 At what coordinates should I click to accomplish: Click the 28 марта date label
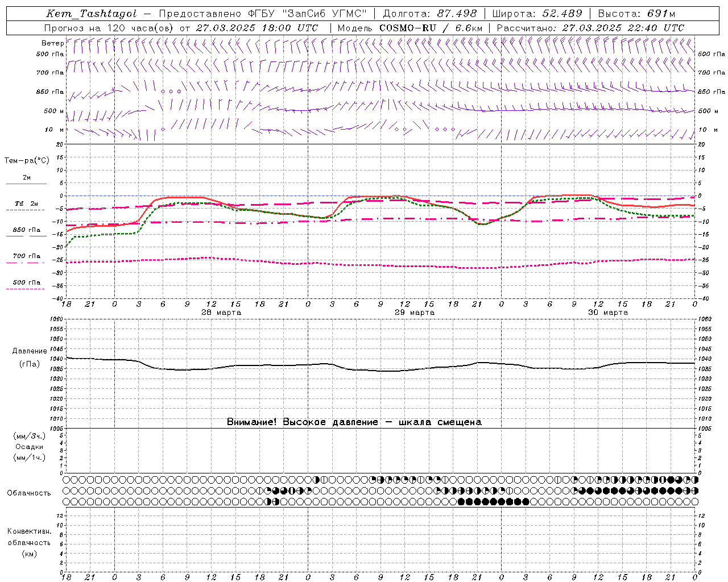[221, 313]
